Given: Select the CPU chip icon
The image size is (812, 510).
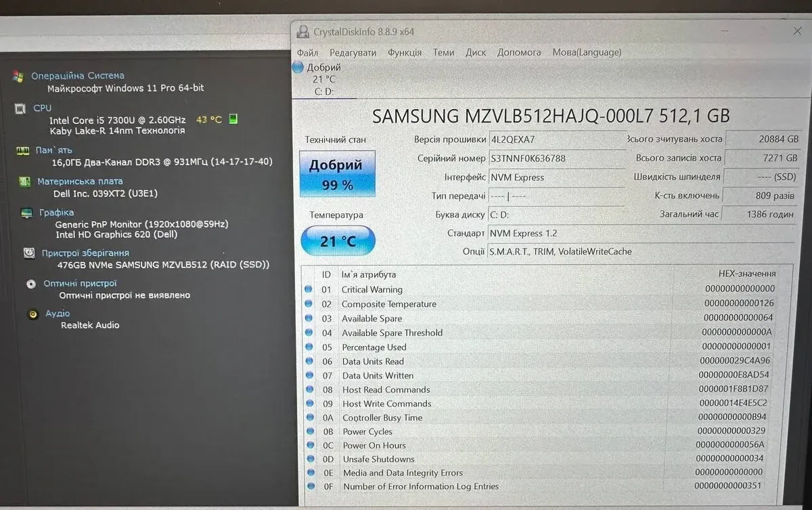Looking at the screenshot, I should pyautogui.click(x=20, y=108).
